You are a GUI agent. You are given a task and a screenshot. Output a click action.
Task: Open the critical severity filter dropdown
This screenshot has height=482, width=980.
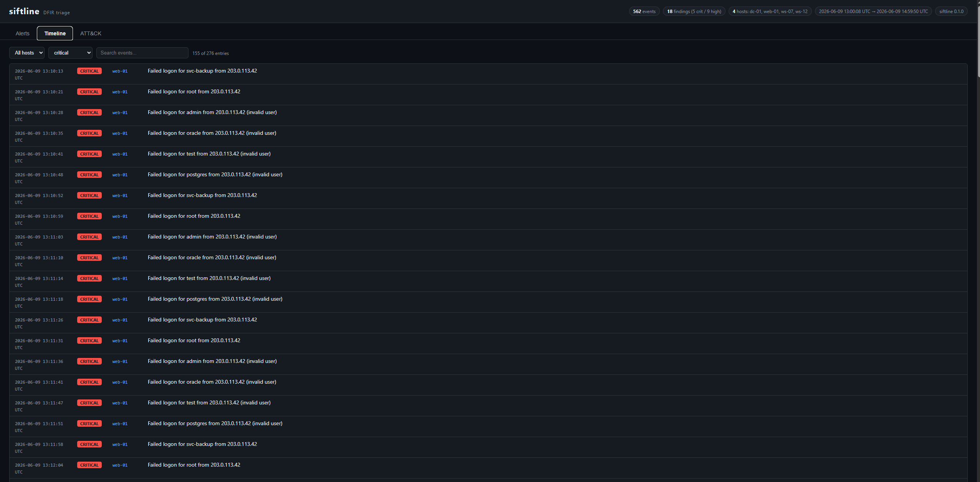click(70, 53)
